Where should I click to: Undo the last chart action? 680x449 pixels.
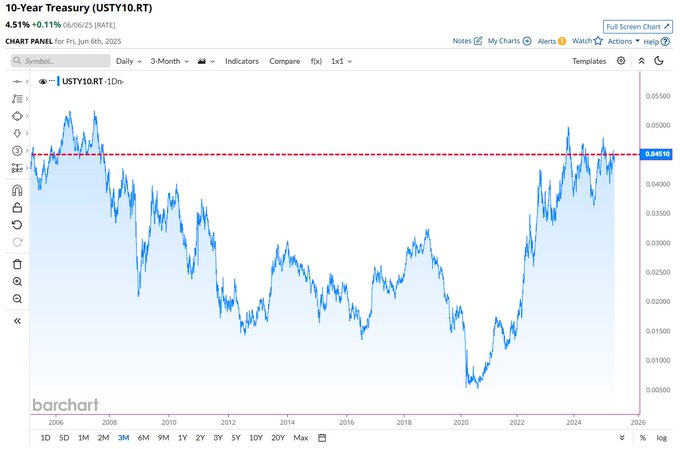coord(17,225)
